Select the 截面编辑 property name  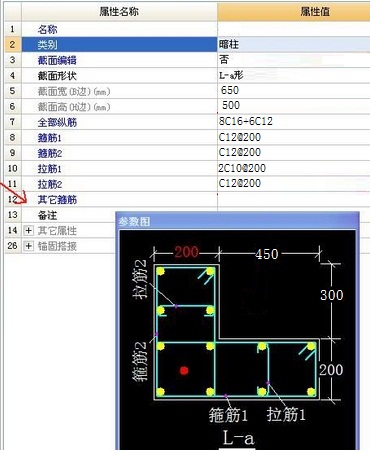pyautogui.click(x=57, y=60)
